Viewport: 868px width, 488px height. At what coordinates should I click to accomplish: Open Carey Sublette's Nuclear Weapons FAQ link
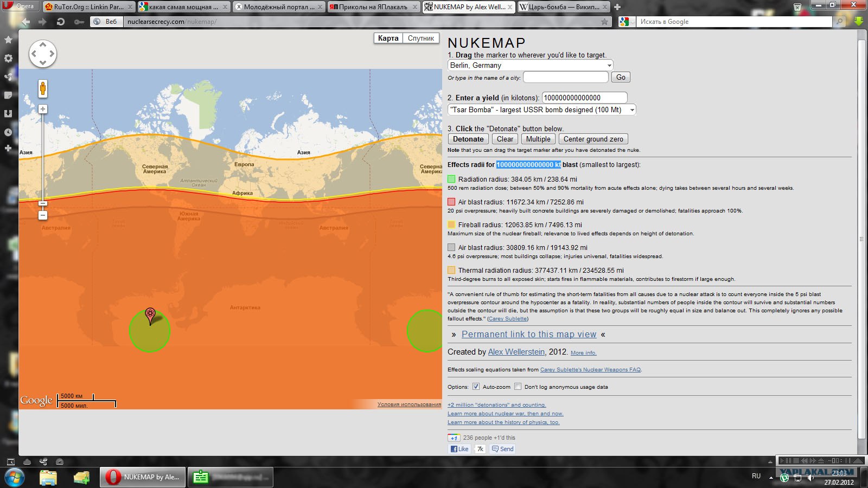[591, 370]
